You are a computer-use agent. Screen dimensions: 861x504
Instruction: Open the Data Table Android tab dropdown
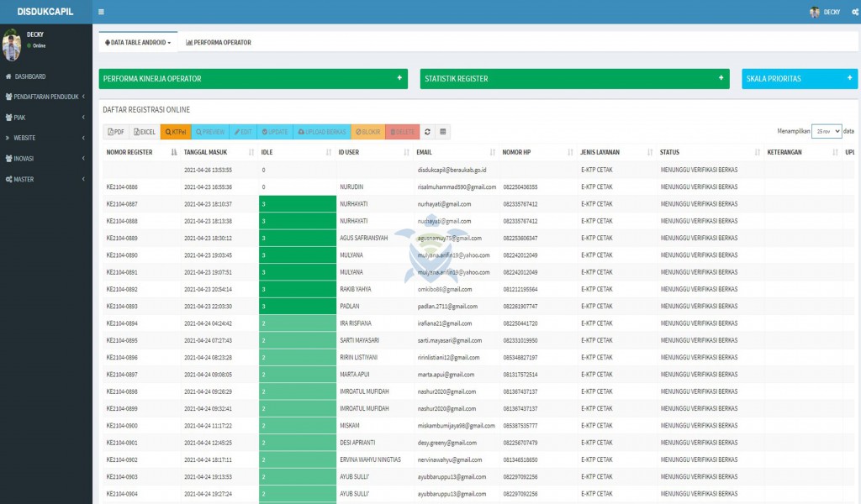[138, 42]
